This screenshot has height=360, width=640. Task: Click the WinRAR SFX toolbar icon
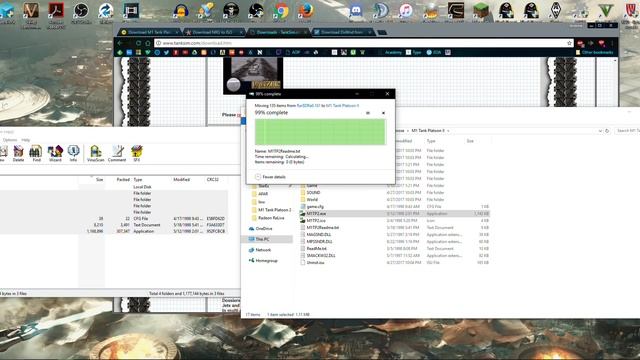pyautogui.click(x=137, y=153)
